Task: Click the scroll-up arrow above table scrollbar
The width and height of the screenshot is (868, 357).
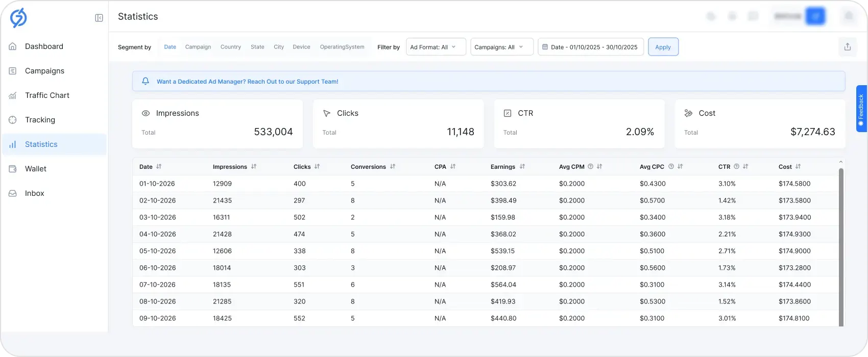Action: (841, 162)
